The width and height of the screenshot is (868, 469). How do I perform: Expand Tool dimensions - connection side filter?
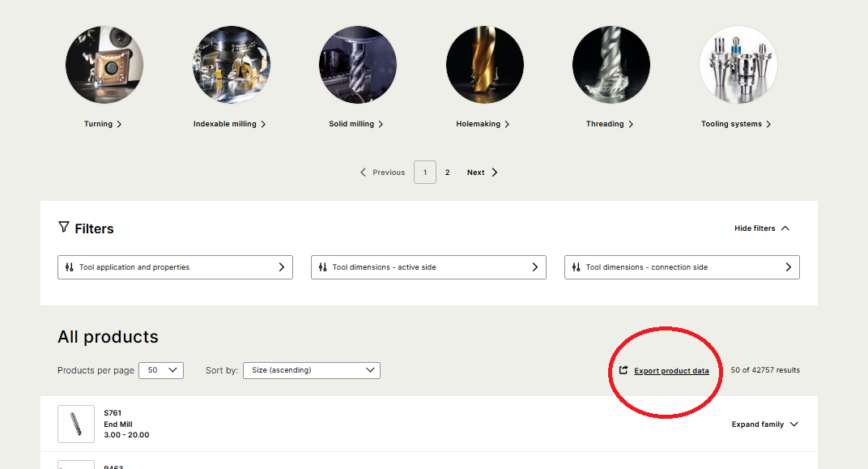[x=682, y=267]
